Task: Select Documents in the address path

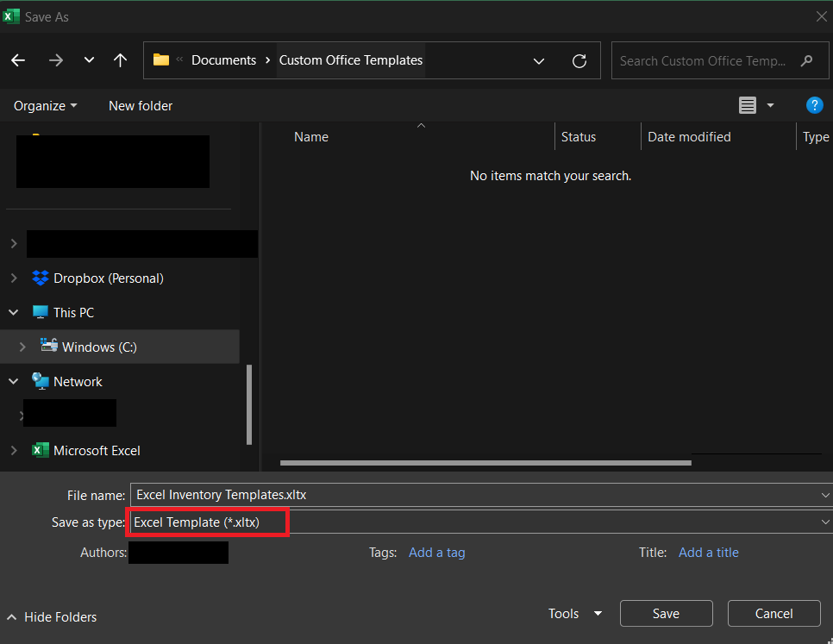Action: tap(223, 60)
